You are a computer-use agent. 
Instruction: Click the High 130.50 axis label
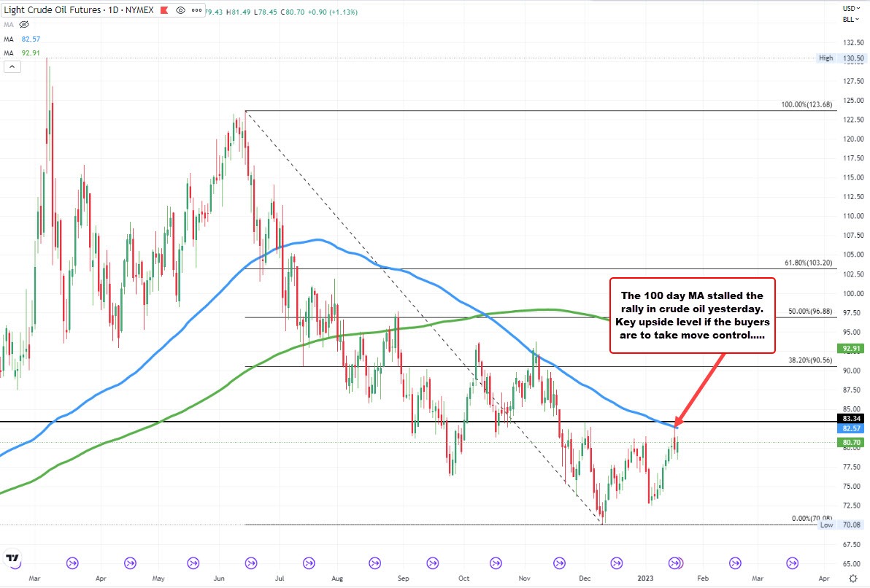(x=841, y=58)
